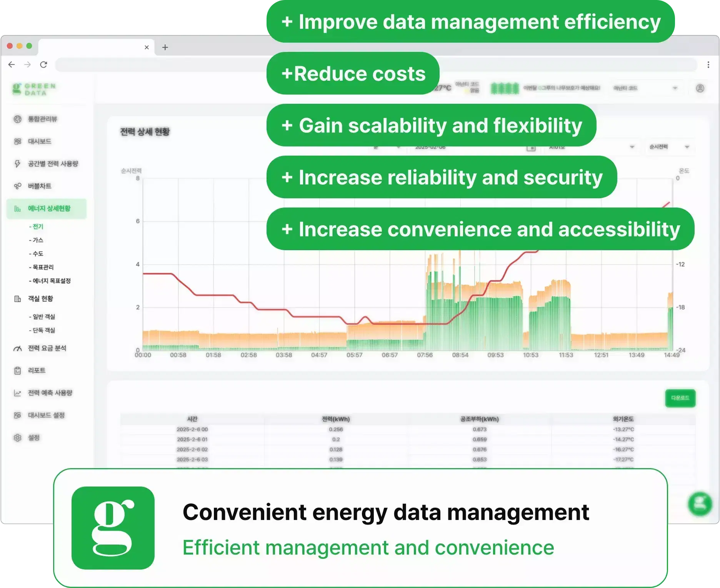This screenshot has width=720, height=588.
Task: Click the Green Data logo
Action: 34,89
